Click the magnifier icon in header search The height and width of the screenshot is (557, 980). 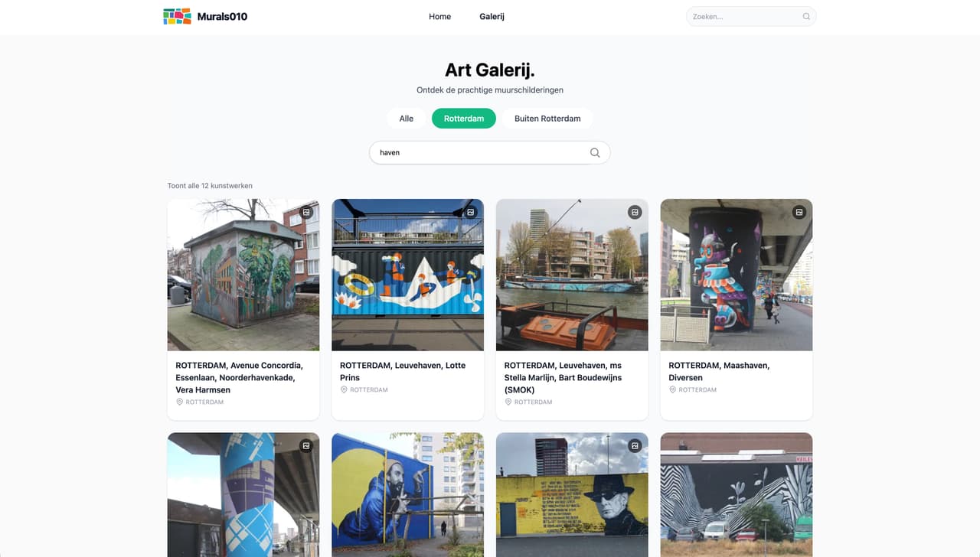pyautogui.click(x=806, y=16)
